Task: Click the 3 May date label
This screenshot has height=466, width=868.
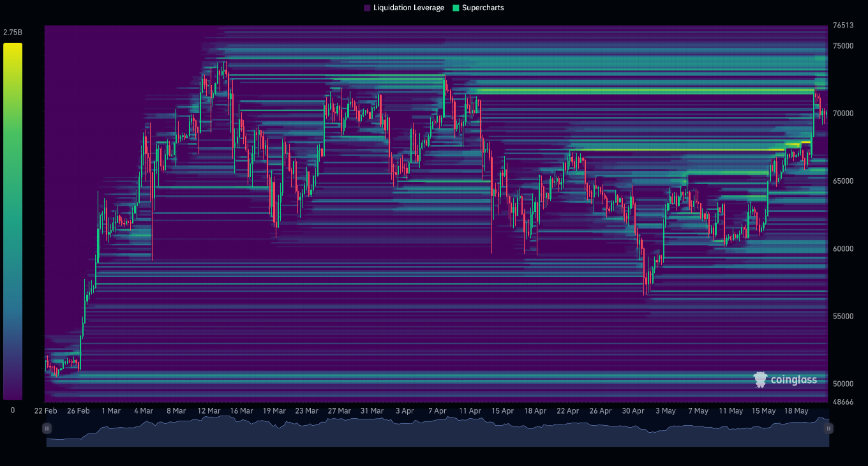Action: pos(666,411)
